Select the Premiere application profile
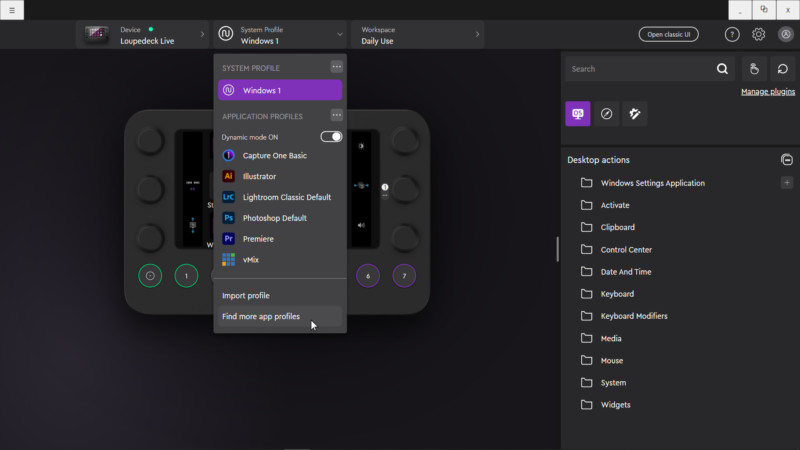Image resolution: width=800 pixels, height=450 pixels. (x=280, y=239)
